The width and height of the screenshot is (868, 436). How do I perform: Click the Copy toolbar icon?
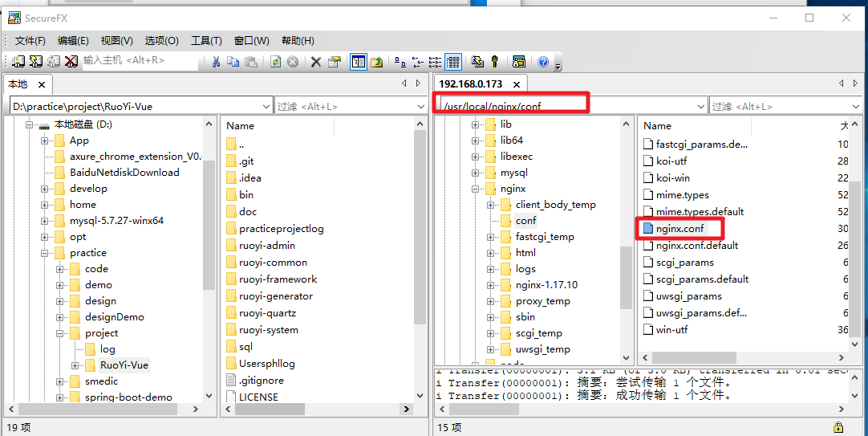point(233,62)
